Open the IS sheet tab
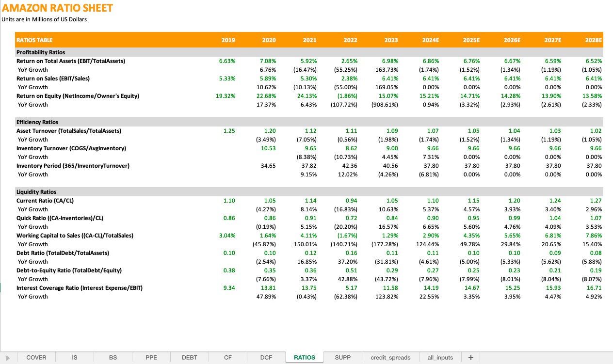The image size is (613, 364). [x=75, y=358]
